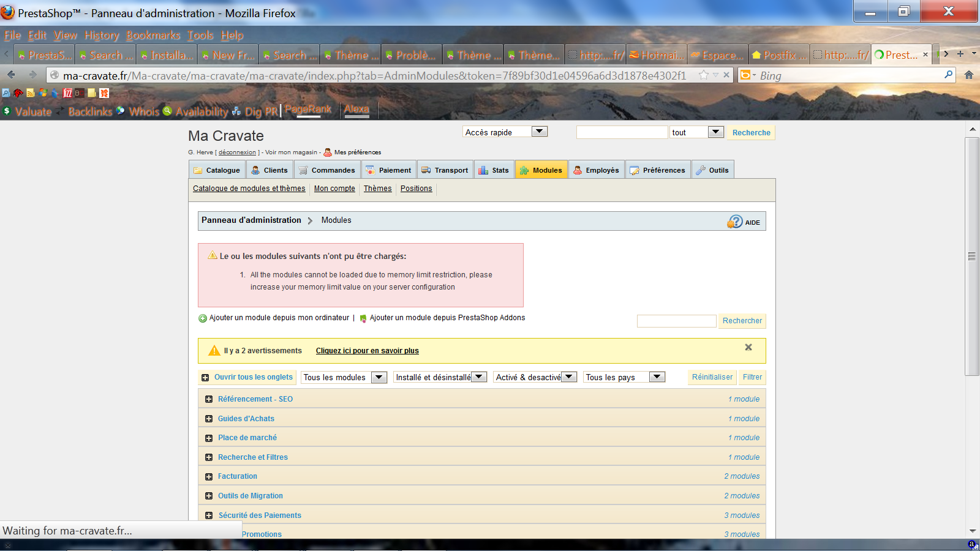Screen dimensions: 980x551
Task: Open the Employés admin tab
Action: [x=597, y=170]
